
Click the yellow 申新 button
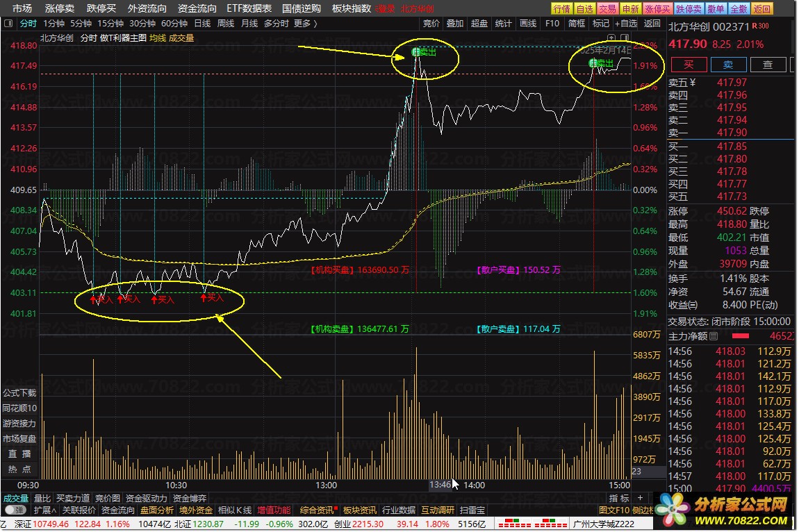click(x=630, y=8)
